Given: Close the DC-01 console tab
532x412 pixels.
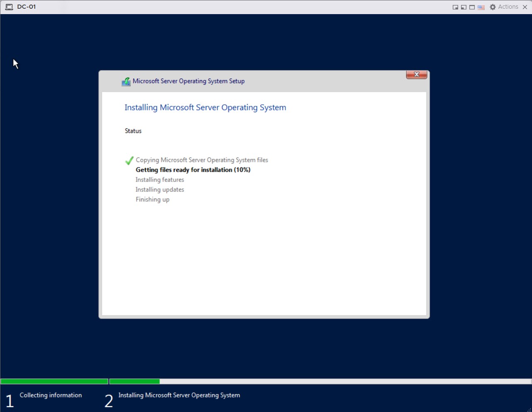Looking at the screenshot, I should (525, 7).
